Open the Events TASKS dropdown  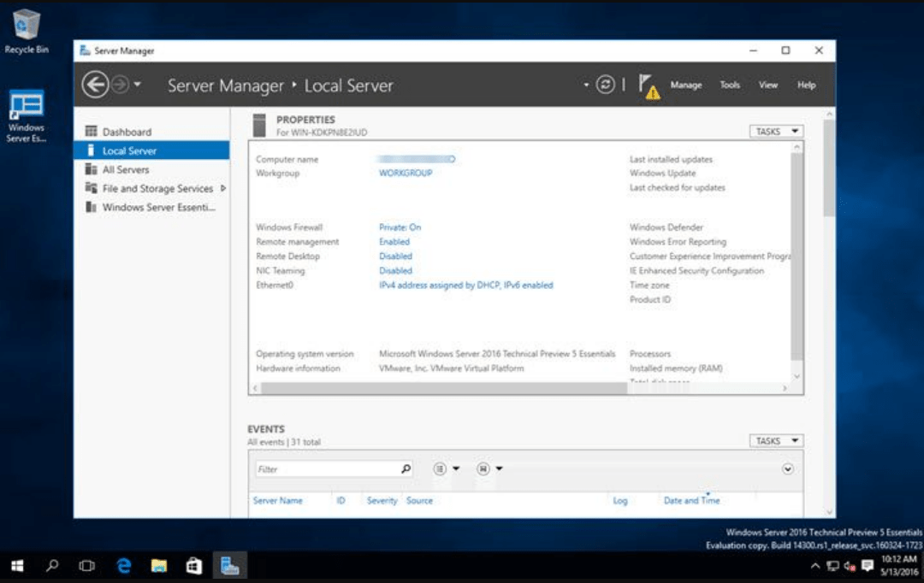coord(776,440)
